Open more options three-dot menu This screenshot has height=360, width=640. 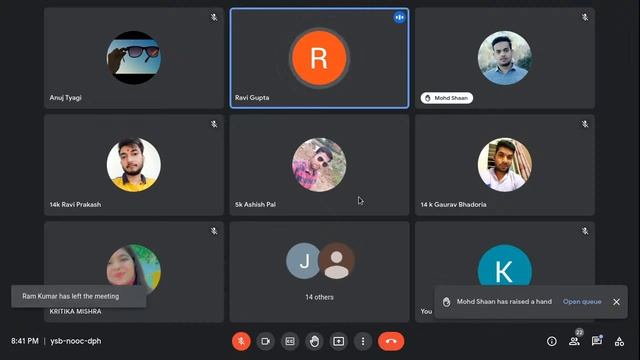click(363, 341)
